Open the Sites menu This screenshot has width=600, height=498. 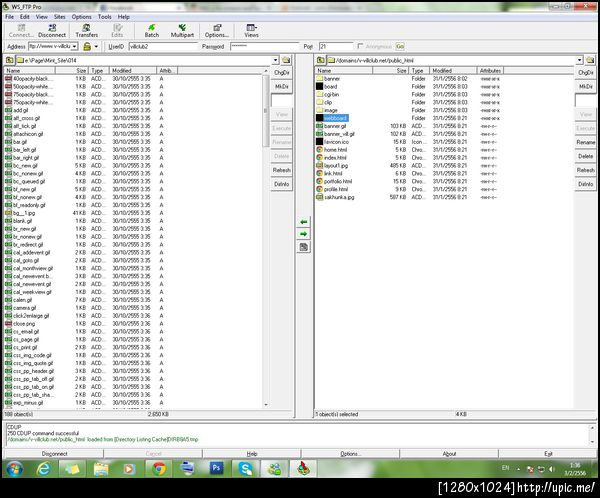coord(59,17)
